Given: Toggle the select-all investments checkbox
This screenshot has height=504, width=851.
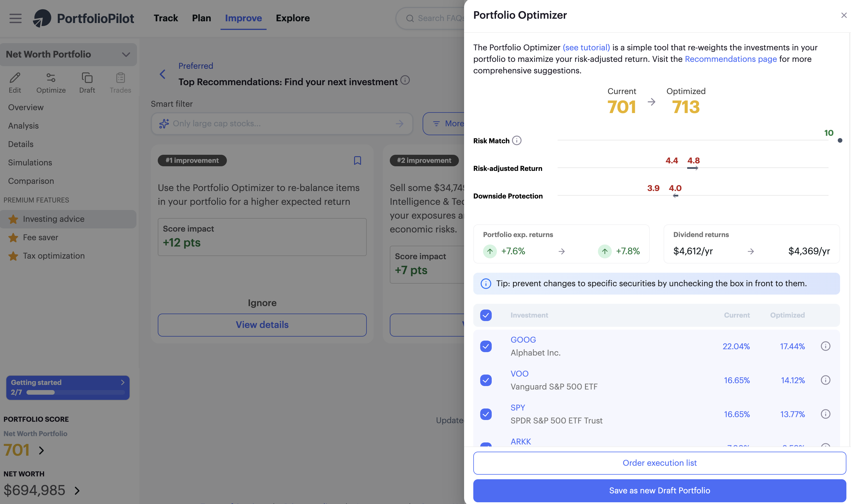Looking at the screenshot, I should [x=486, y=315].
